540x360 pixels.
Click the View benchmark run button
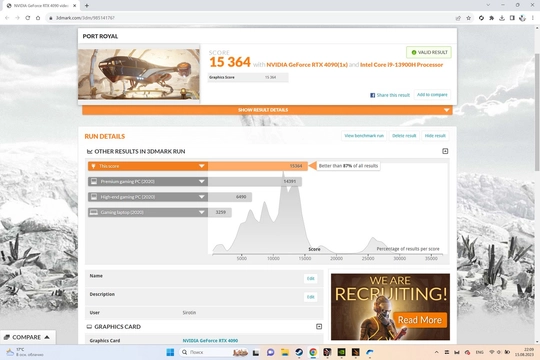(x=364, y=136)
